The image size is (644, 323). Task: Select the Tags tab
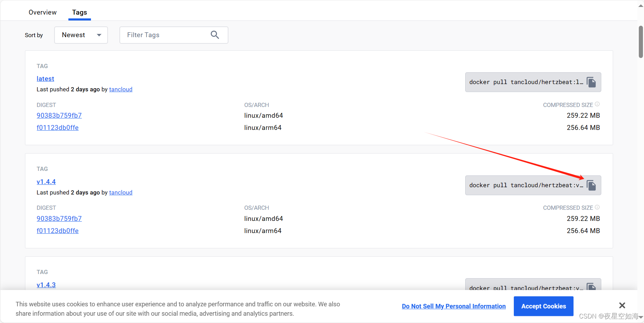click(79, 12)
